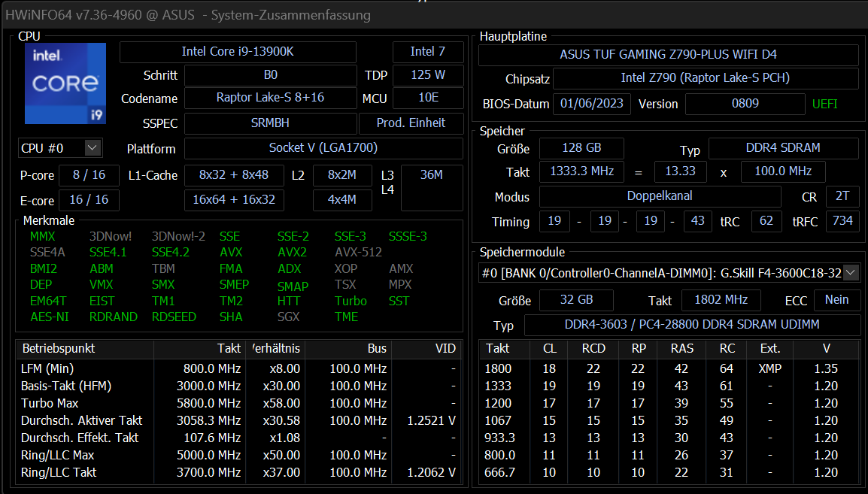
Task: Click the AES-NI feature label
Action: (x=50, y=317)
